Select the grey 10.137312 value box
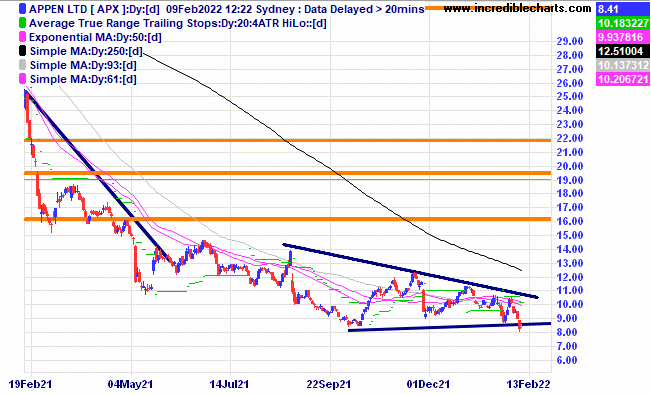Screen dimensions: 651x395 623,65
